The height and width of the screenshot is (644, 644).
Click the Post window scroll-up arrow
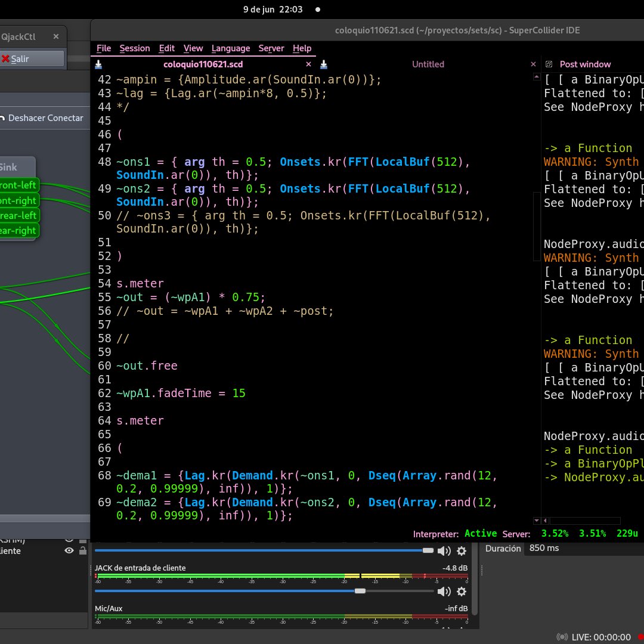tap(537, 76)
